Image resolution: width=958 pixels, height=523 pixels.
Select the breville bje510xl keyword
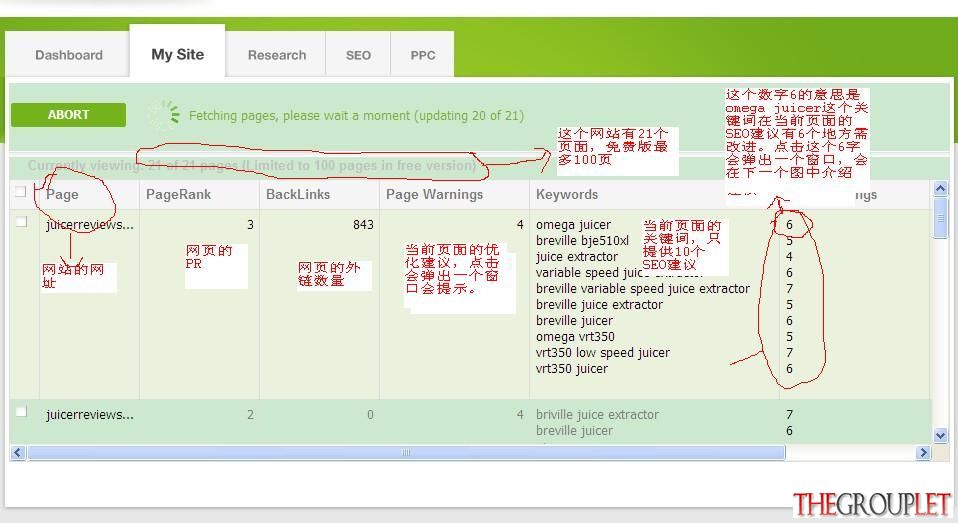[582, 241]
